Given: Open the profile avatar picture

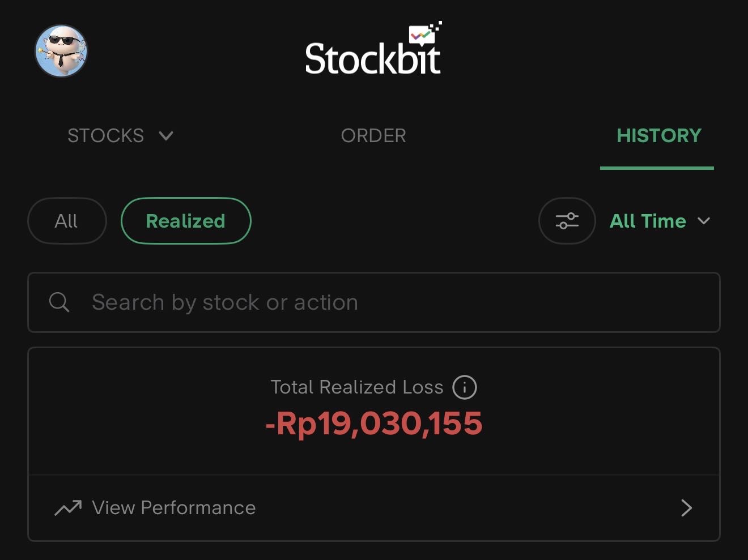Looking at the screenshot, I should (x=61, y=51).
